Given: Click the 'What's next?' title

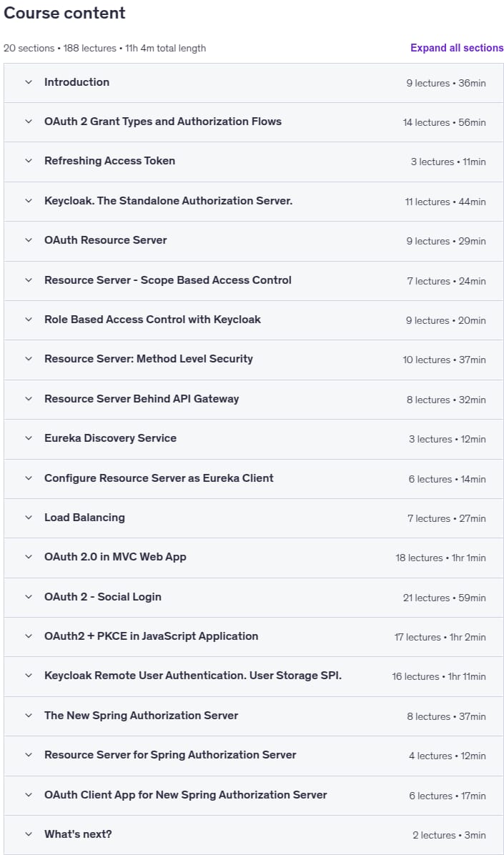Looking at the screenshot, I should click(x=78, y=834).
